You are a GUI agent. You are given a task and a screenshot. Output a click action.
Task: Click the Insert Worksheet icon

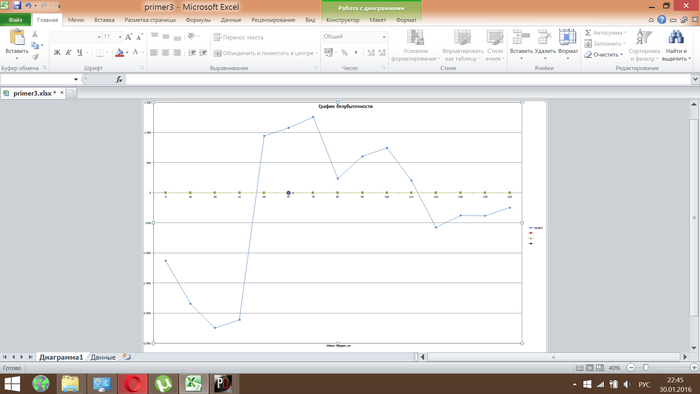click(x=127, y=357)
